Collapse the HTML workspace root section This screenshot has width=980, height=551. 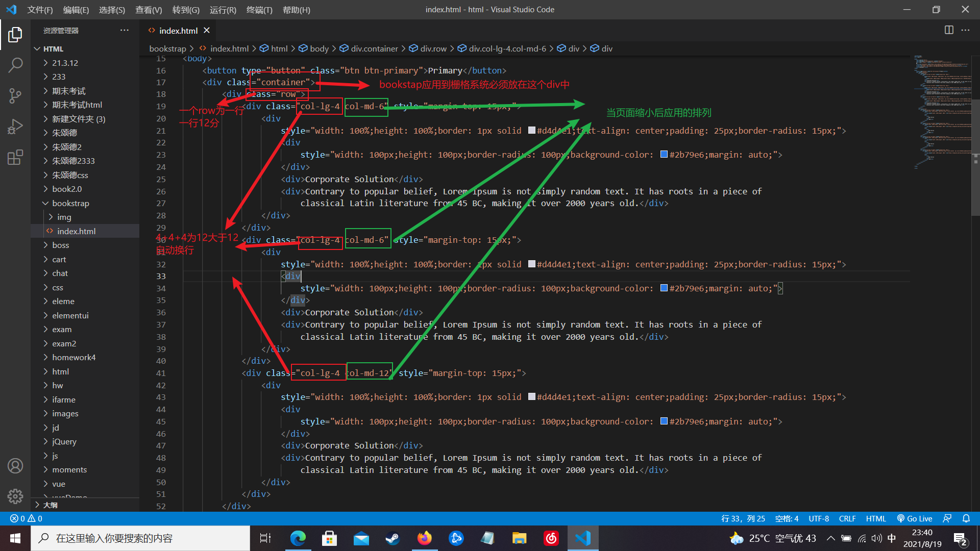point(53,48)
